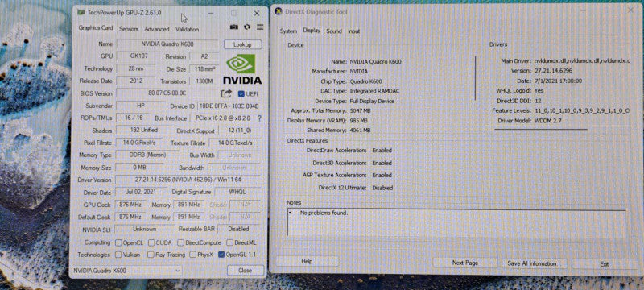Screen dimensions: 644x290
Task: Click Save All Information button
Action: pyautogui.click(x=535, y=263)
